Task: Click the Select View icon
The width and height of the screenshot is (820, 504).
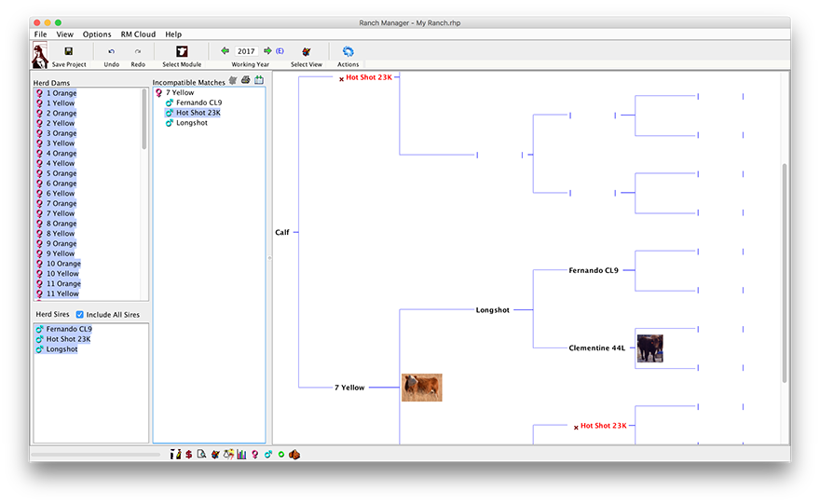Action: click(306, 51)
